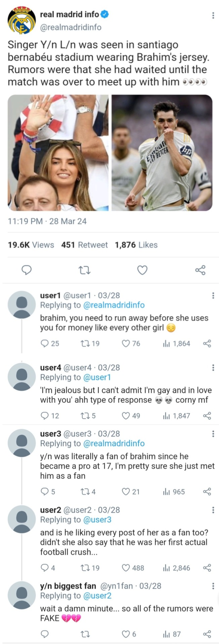The image size is (219, 644).
Task: View the 451 Retweet list
Action: (x=84, y=245)
